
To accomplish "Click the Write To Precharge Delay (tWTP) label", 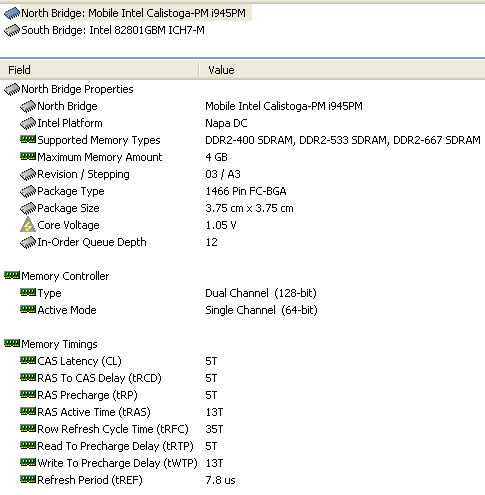I will click(117, 463).
